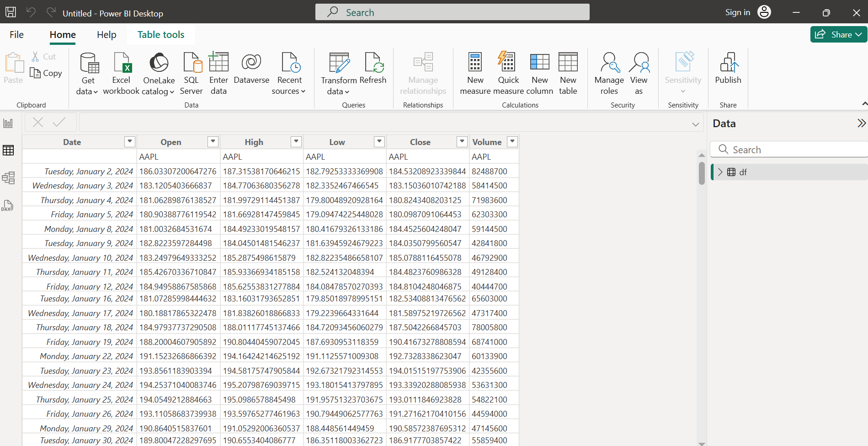Expand the df table in Data pane
The height and width of the screenshot is (446, 868).
pos(720,172)
